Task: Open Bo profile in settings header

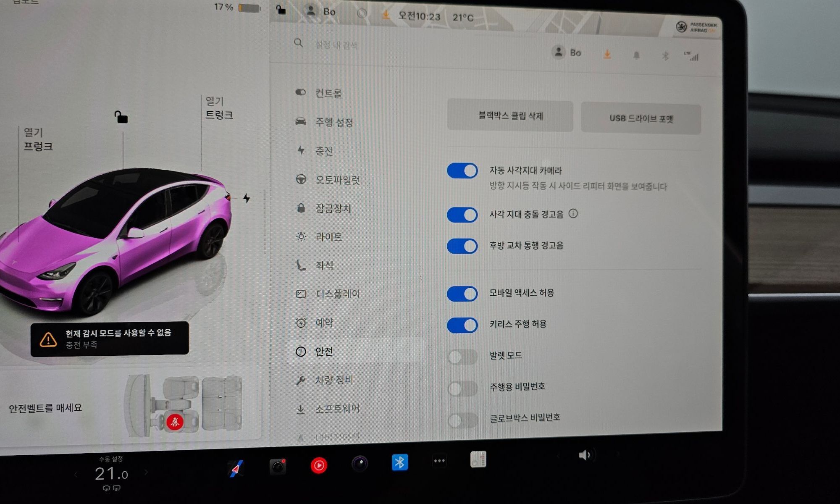Action: click(567, 52)
